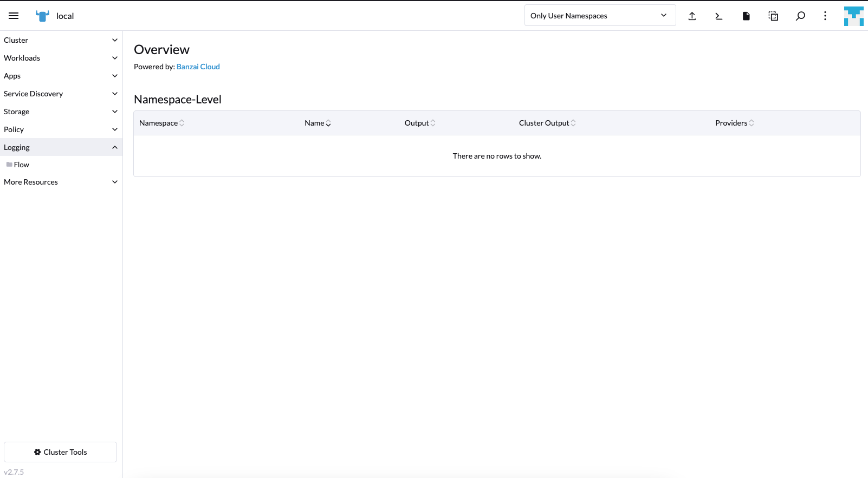Click the Namespace column header
The height and width of the screenshot is (478, 868).
click(x=158, y=123)
